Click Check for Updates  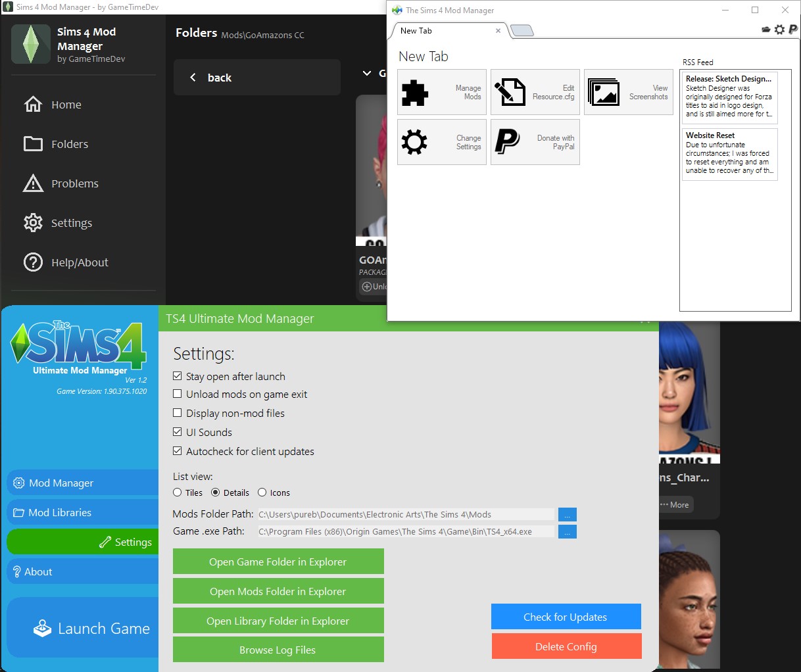[x=566, y=617]
